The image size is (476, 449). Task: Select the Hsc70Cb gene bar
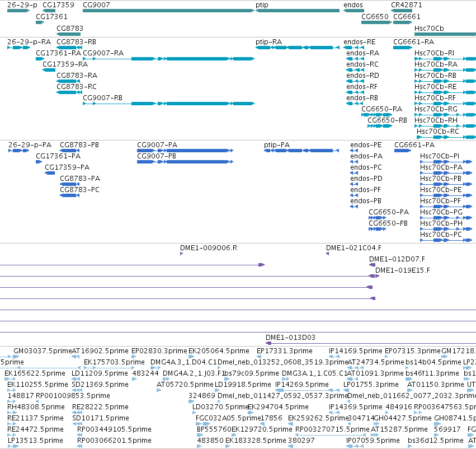pos(445,34)
